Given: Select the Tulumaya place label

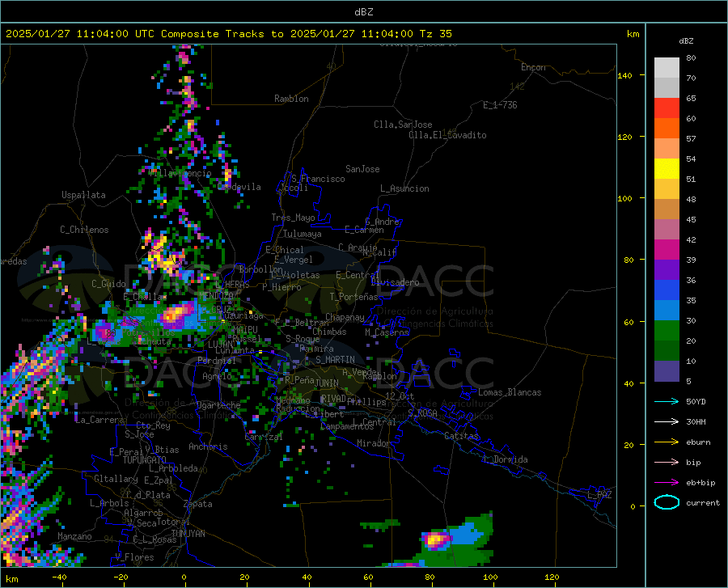Looking at the screenshot, I should pos(303,234).
